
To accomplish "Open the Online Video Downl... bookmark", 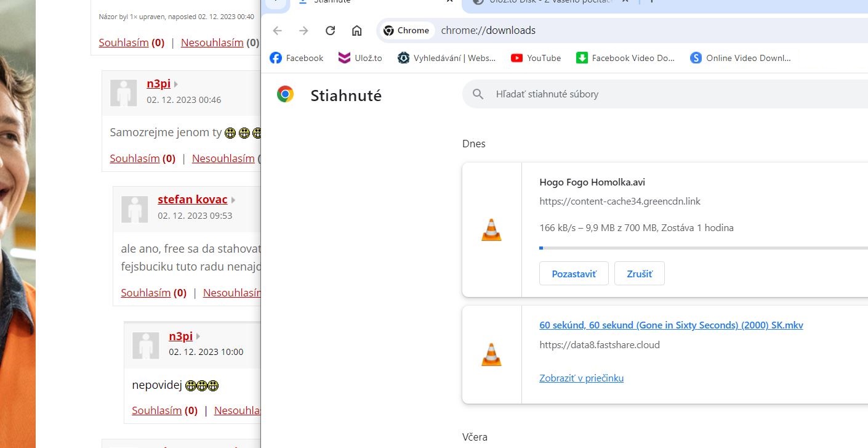I will (x=740, y=58).
